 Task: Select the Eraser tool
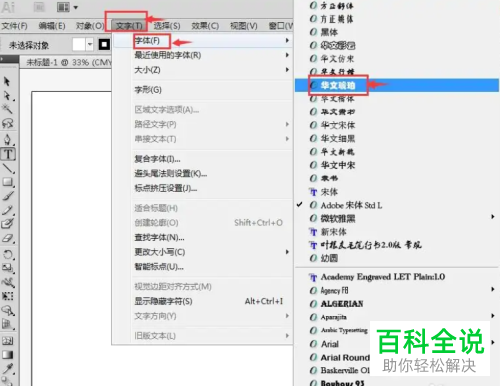pos(8,238)
